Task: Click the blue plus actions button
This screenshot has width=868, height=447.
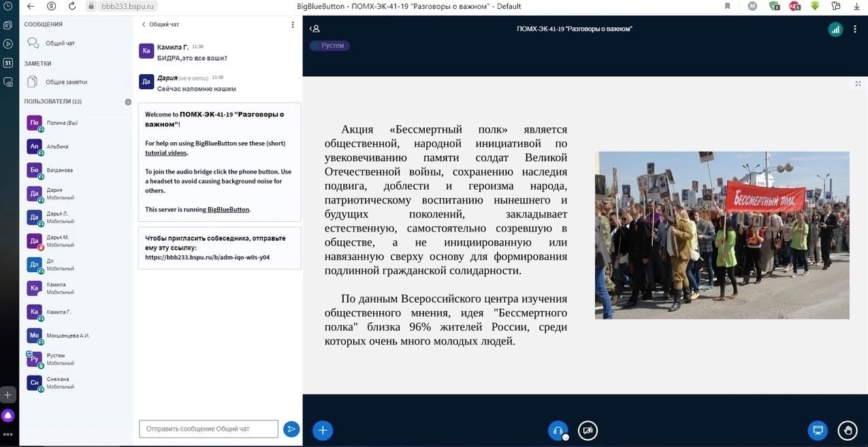Action: point(323,430)
